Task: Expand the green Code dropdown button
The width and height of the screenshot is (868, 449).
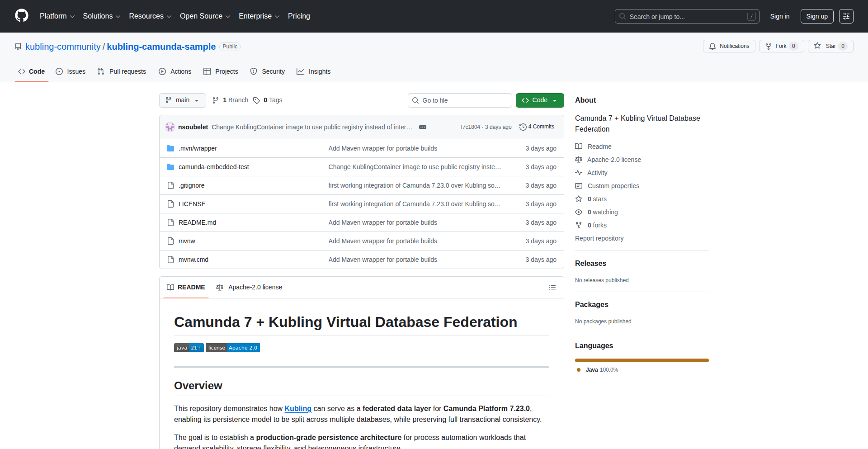Action: pos(539,100)
